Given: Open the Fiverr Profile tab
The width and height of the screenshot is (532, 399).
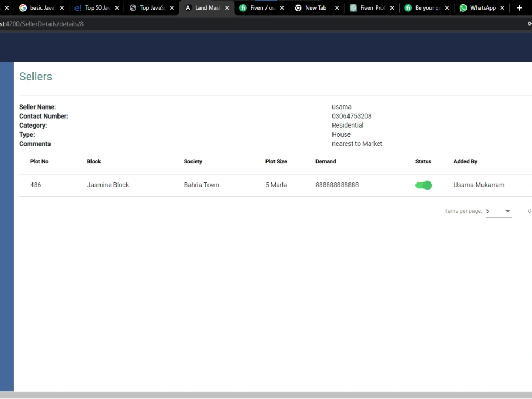Looking at the screenshot, I should pyautogui.click(x=372, y=8).
